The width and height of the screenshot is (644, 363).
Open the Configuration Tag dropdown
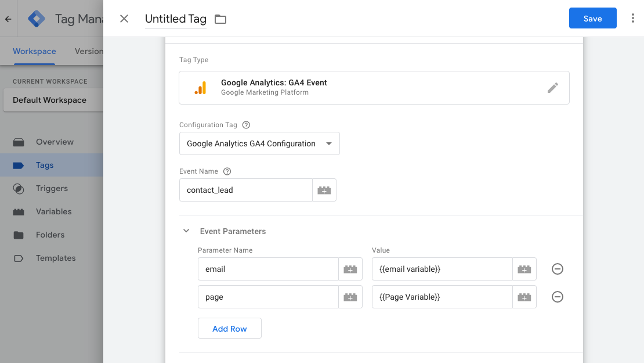click(x=259, y=143)
